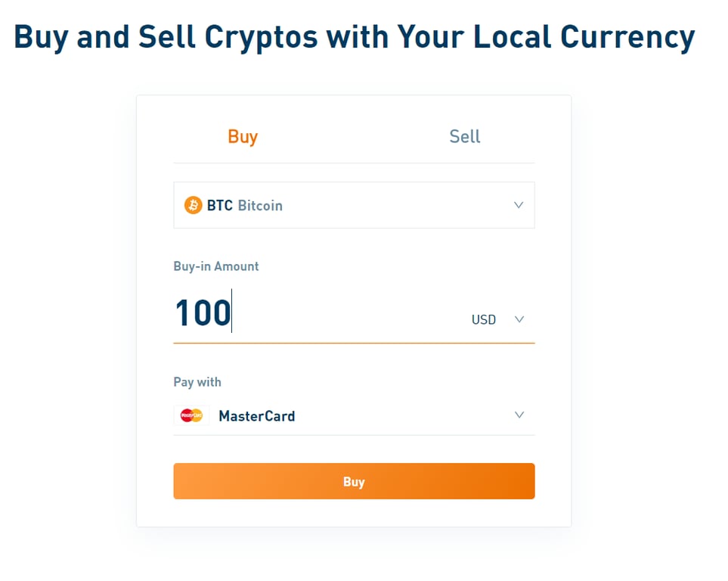
Task: Switch to the Sell tab
Action: click(x=464, y=137)
